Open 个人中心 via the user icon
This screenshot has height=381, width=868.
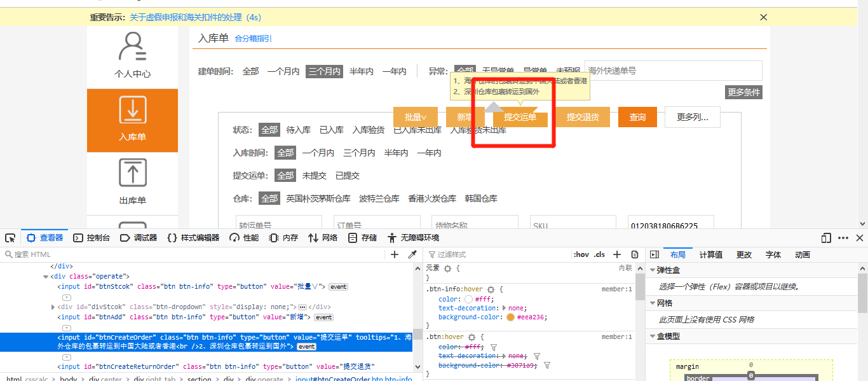point(133,47)
